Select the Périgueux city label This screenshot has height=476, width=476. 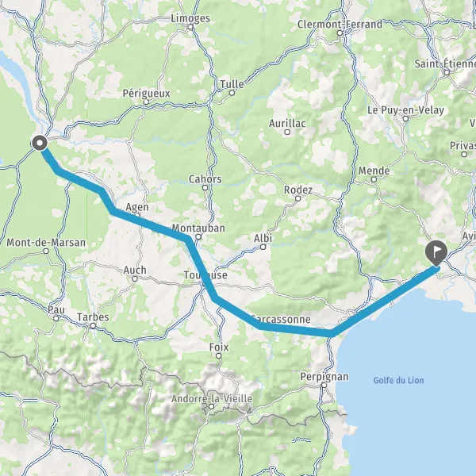click(x=146, y=93)
